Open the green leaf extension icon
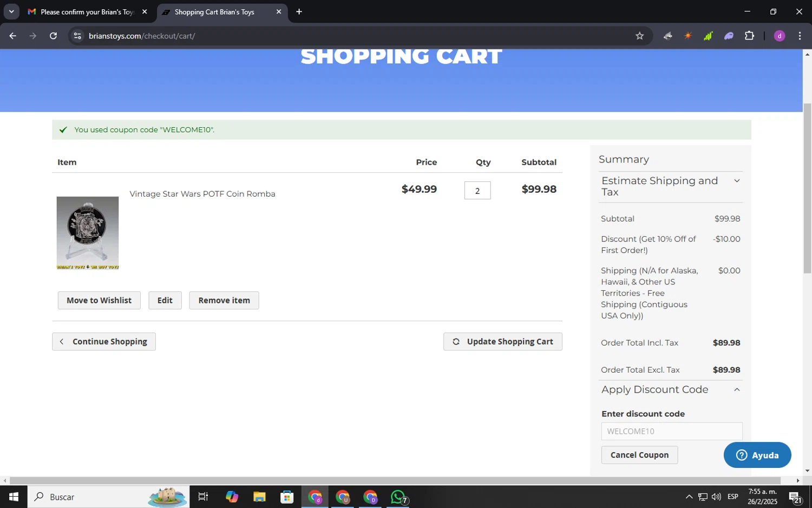Screen dimensions: 812x508 point(708,36)
